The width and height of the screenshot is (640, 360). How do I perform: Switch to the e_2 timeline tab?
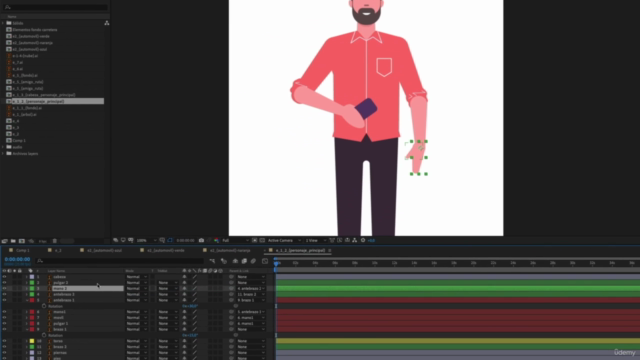coord(58,250)
